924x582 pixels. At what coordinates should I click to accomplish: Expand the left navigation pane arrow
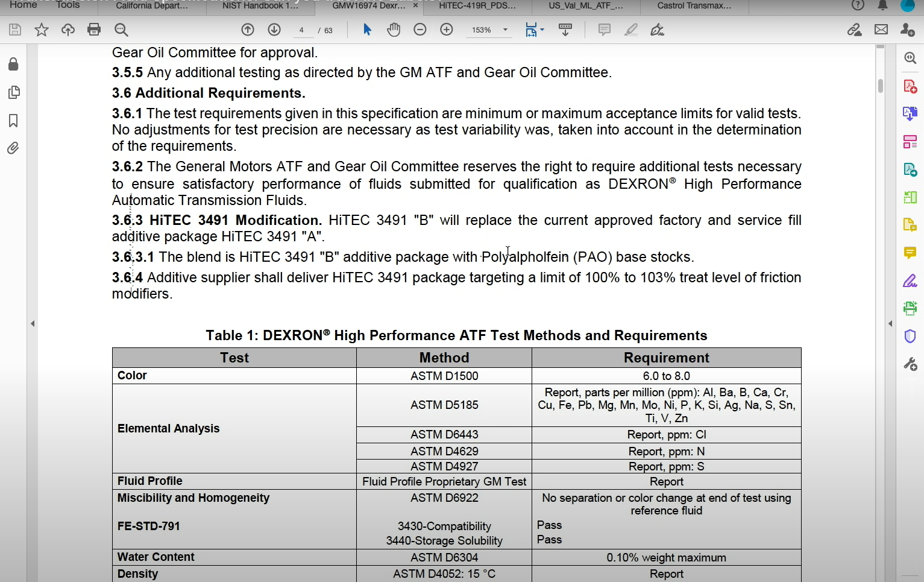click(33, 324)
